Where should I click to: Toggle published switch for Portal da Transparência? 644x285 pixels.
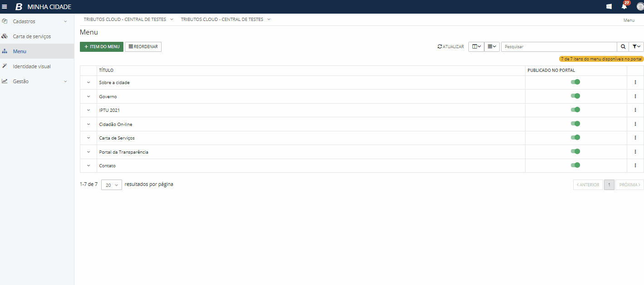point(575,151)
